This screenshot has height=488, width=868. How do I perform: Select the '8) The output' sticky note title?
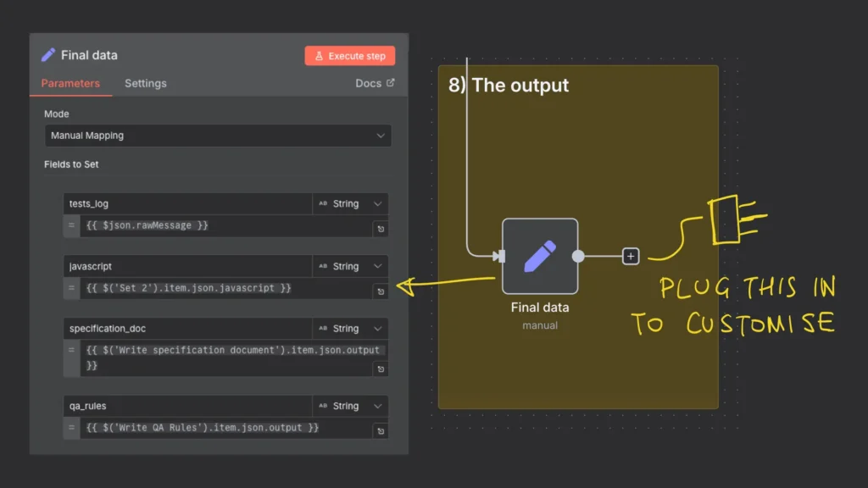click(x=509, y=86)
